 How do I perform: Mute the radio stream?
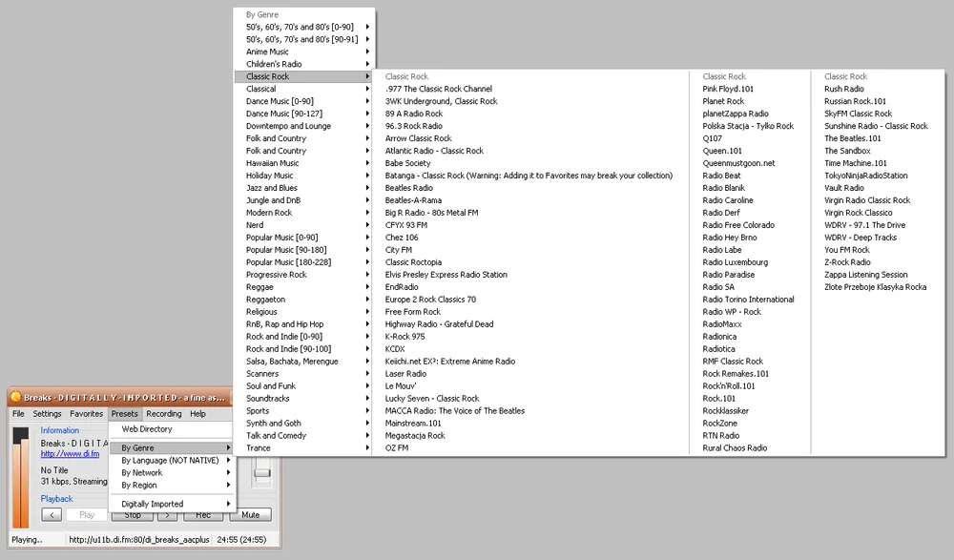pyautogui.click(x=250, y=515)
